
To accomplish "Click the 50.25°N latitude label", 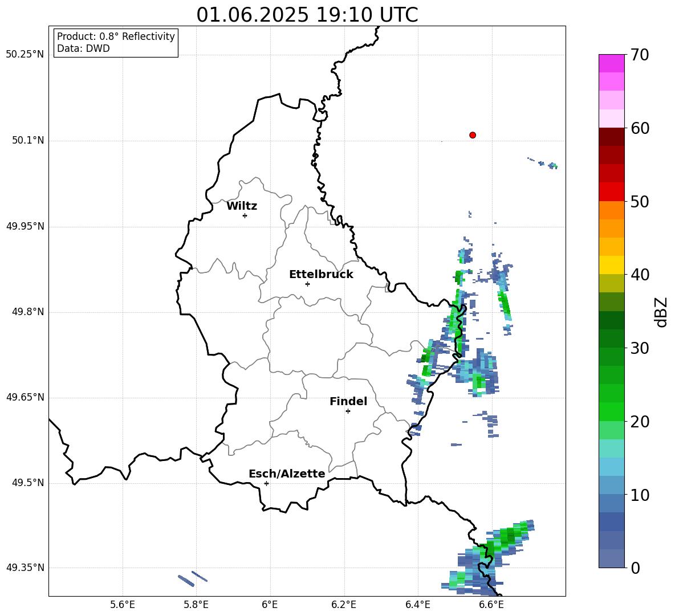I will (25, 55).
